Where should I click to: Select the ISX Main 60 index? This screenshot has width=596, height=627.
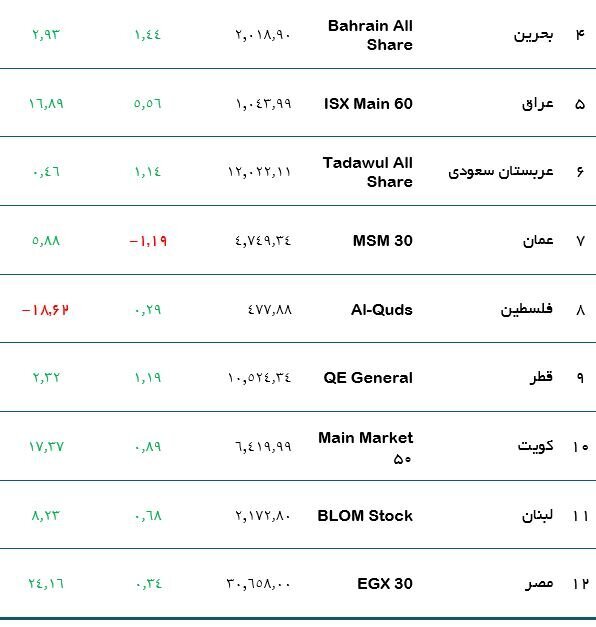click(368, 104)
